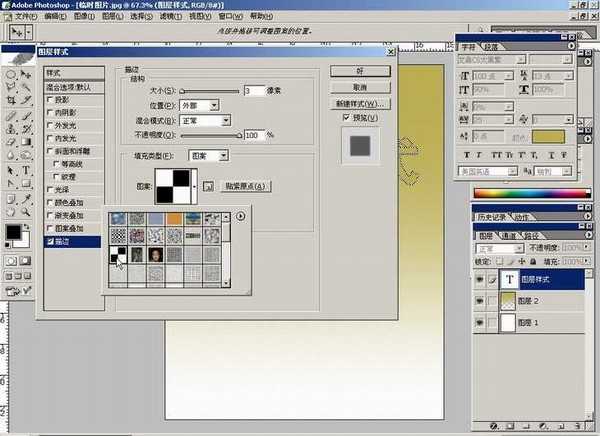Viewport: 600px width, 436px height.
Task: Uncheck the 描边 (Stroke) style checkbox
Action: [x=50, y=241]
